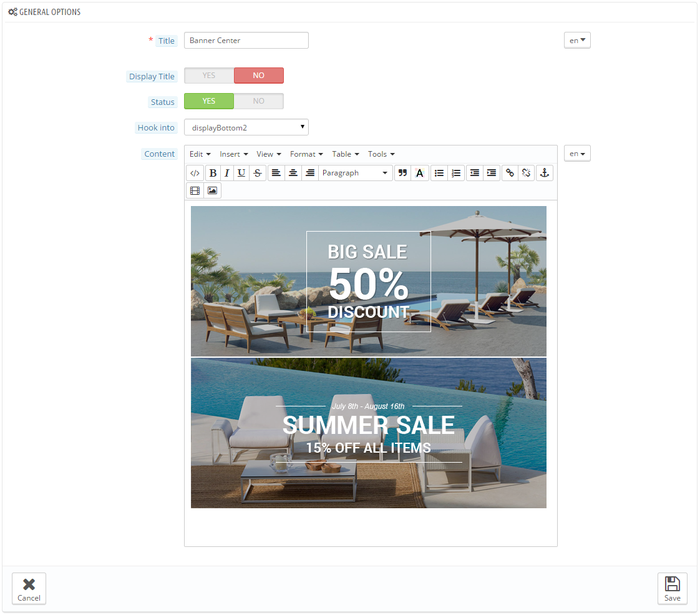Insert a video with the media icon
The height and width of the screenshot is (615, 700).
(x=195, y=190)
